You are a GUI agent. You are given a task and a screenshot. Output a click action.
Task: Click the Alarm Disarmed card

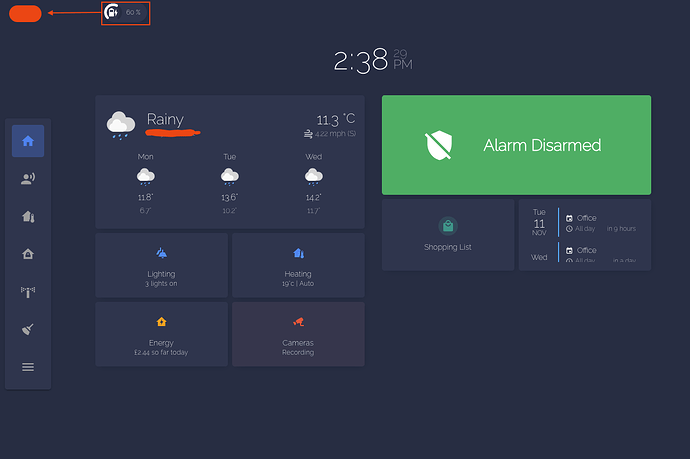click(517, 145)
